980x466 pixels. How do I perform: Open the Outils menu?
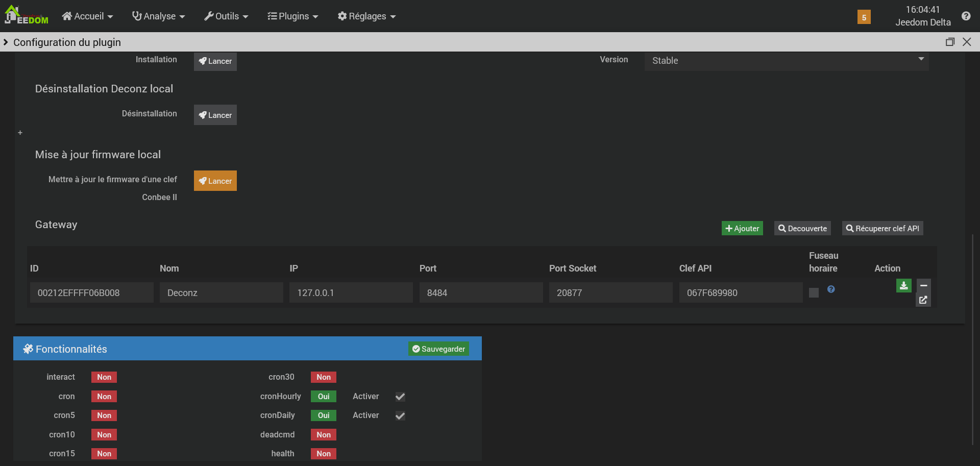(226, 16)
